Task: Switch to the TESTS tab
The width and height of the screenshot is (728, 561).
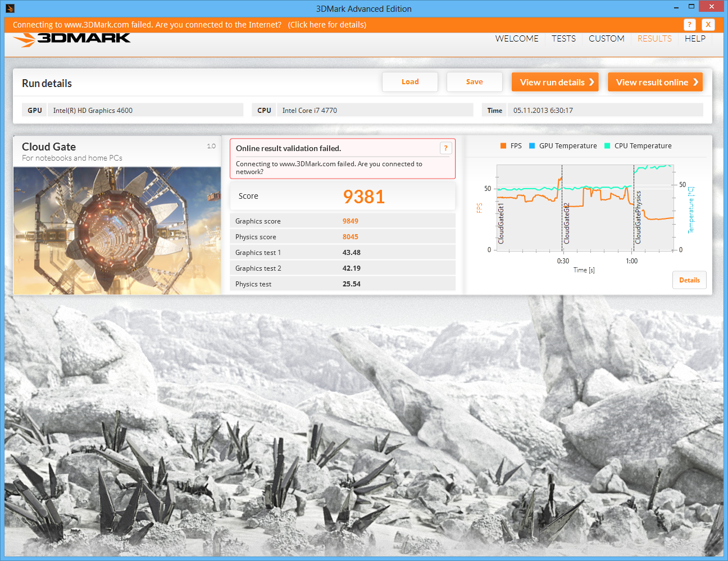Action: tap(563, 39)
